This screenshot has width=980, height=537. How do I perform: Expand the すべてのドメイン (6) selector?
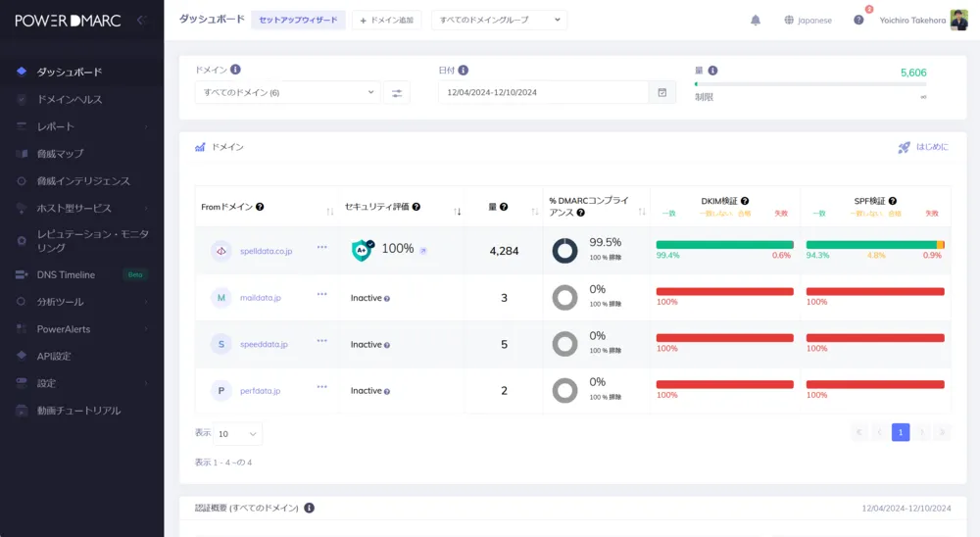(x=287, y=92)
